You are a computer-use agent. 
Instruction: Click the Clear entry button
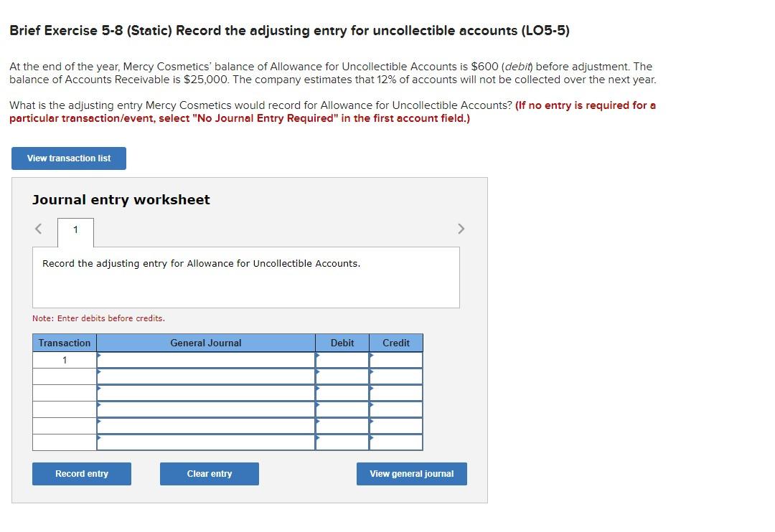pos(209,473)
